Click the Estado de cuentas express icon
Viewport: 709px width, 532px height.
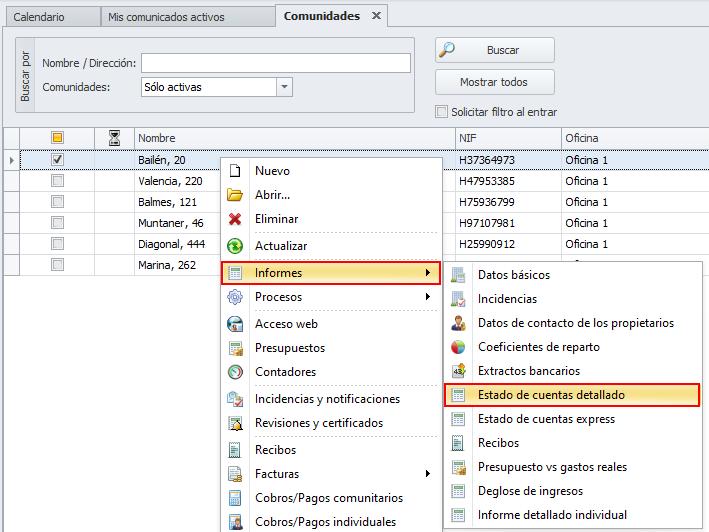pyautogui.click(x=458, y=419)
